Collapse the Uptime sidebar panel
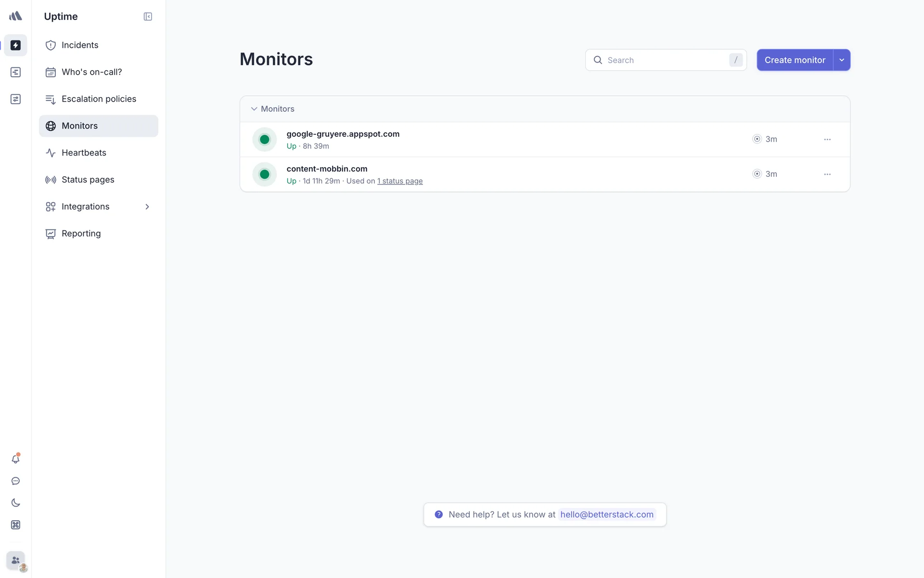The image size is (924, 578). coord(148,17)
